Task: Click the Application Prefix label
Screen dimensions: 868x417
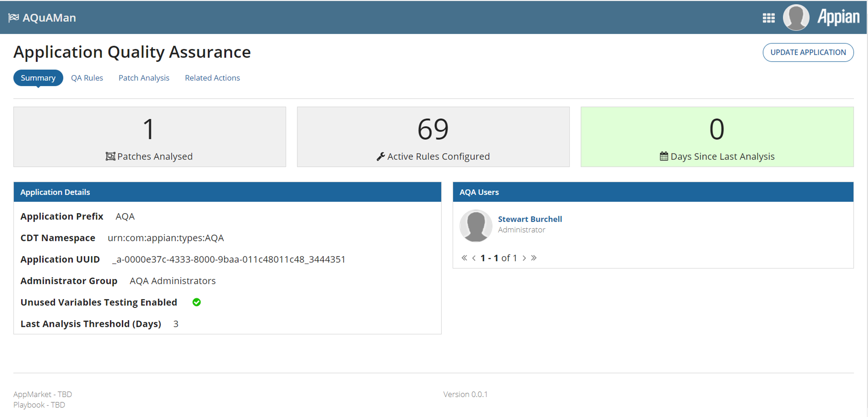Action: (x=62, y=216)
